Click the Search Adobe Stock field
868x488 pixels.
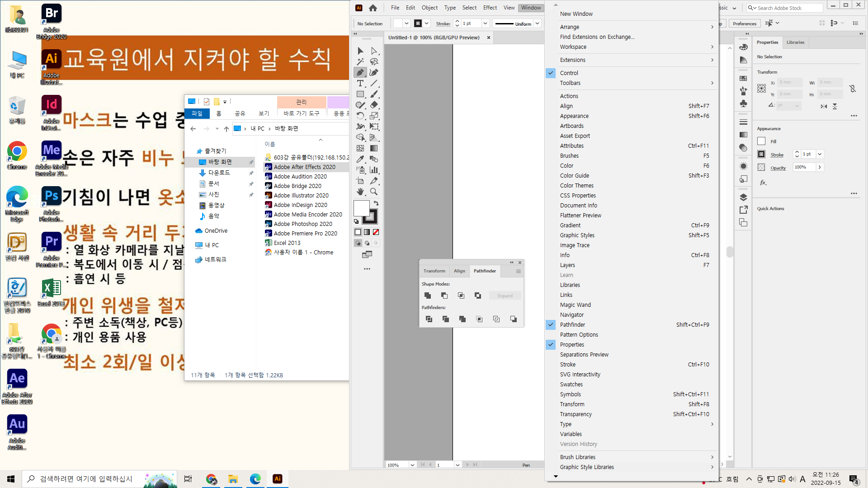click(x=787, y=8)
